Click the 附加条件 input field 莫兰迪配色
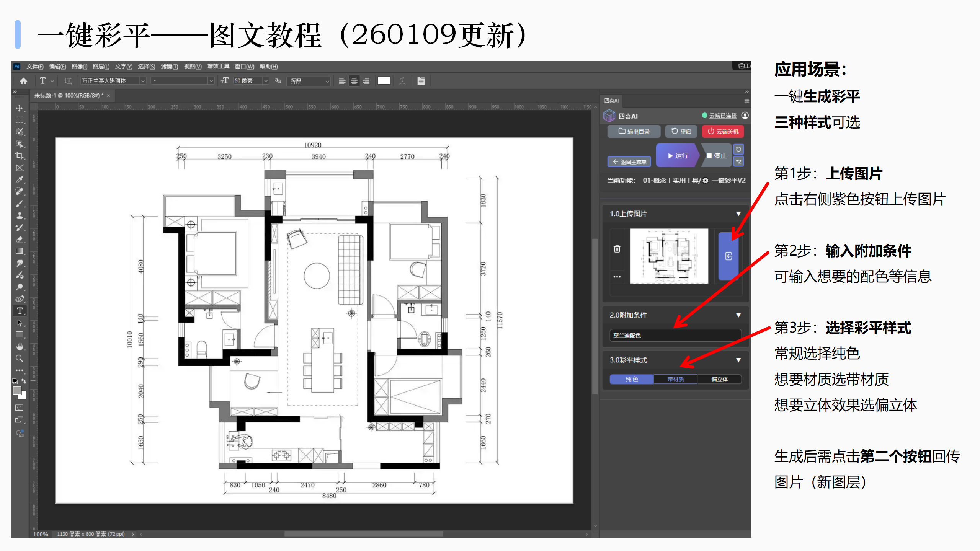 (675, 336)
